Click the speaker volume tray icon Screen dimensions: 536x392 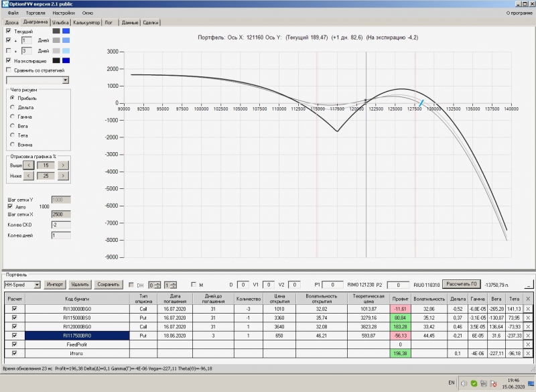pos(464,383)
